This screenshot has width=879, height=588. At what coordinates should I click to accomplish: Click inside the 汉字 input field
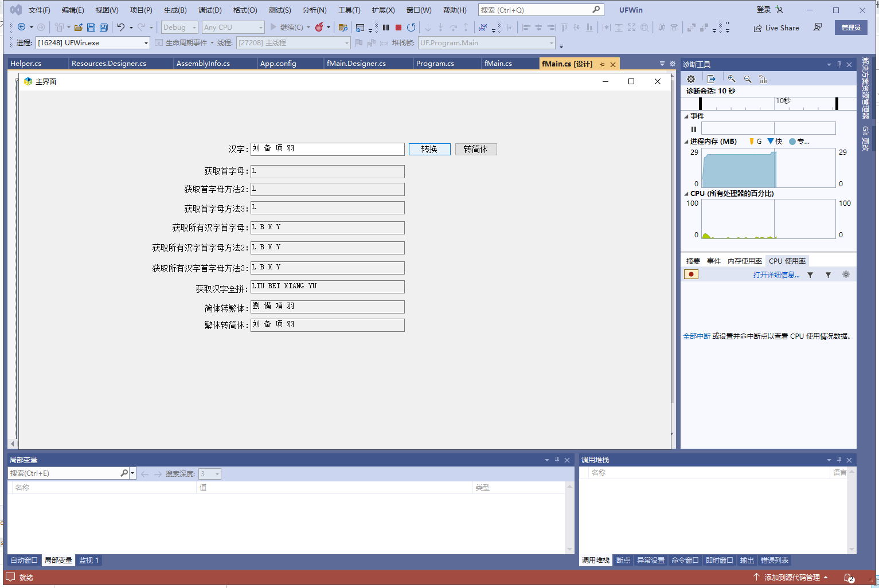(327, 149)
